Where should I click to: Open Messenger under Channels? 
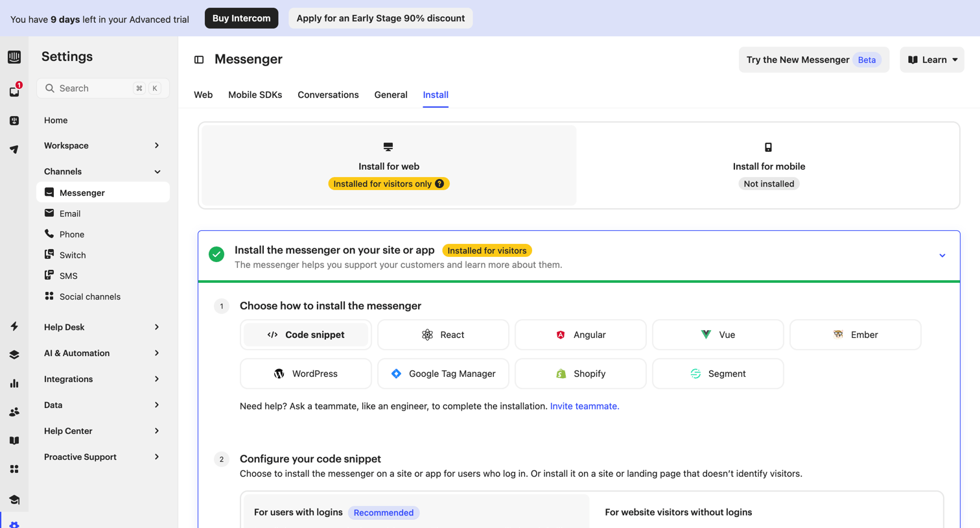pos(103,193)
